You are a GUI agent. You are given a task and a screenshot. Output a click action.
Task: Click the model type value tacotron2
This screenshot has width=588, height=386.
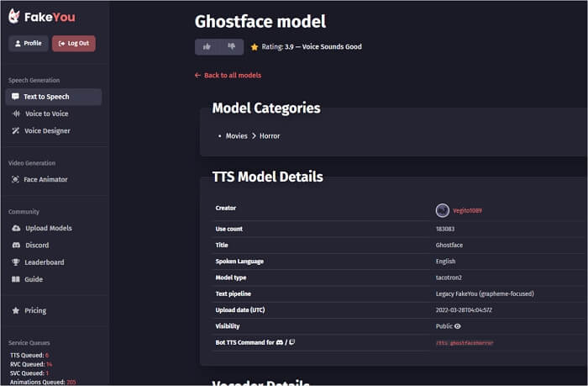point(449,278)
